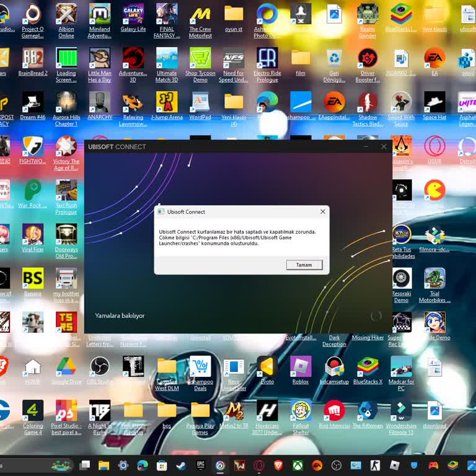The width and height of the screenshot is (476, 476).
Task: Open Aurora Hills Chapter 1 icon
Action: 66,109
